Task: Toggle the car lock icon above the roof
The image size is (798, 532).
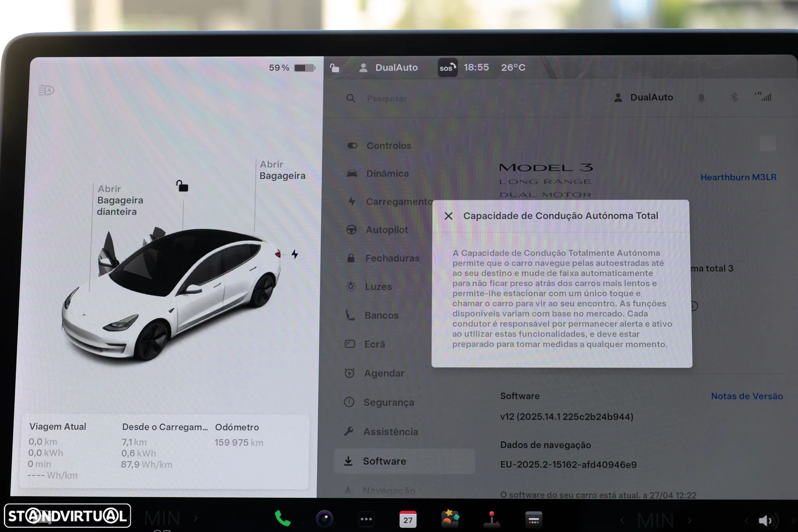Action: tap(182, 186)
